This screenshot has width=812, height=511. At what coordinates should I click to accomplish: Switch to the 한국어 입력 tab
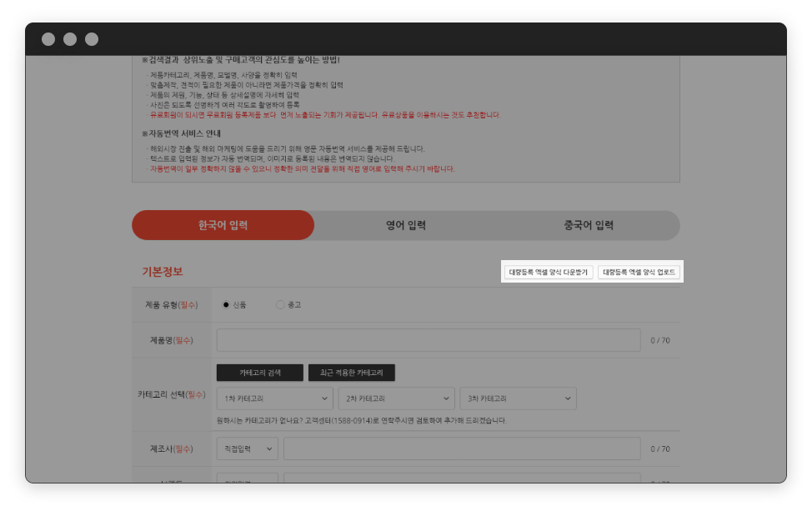[x=223, y=225]
